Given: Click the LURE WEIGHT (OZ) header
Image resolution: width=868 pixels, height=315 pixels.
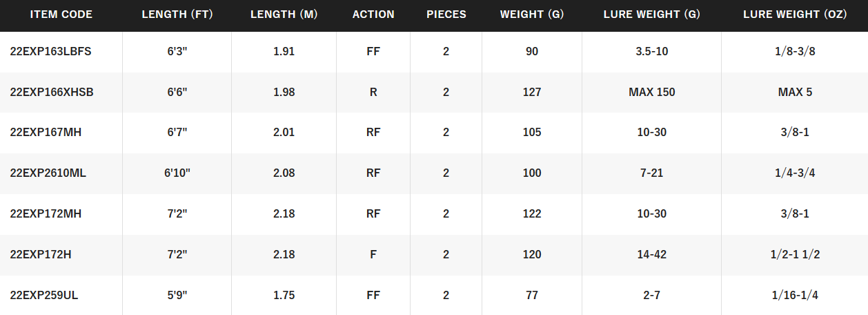Looking at the screenshot, I should (794, 14).
